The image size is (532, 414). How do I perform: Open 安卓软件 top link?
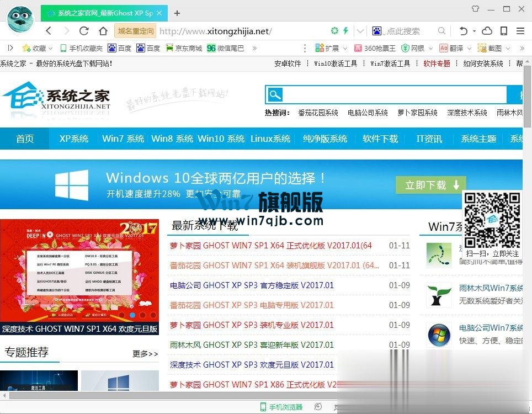tap(288, 63)
